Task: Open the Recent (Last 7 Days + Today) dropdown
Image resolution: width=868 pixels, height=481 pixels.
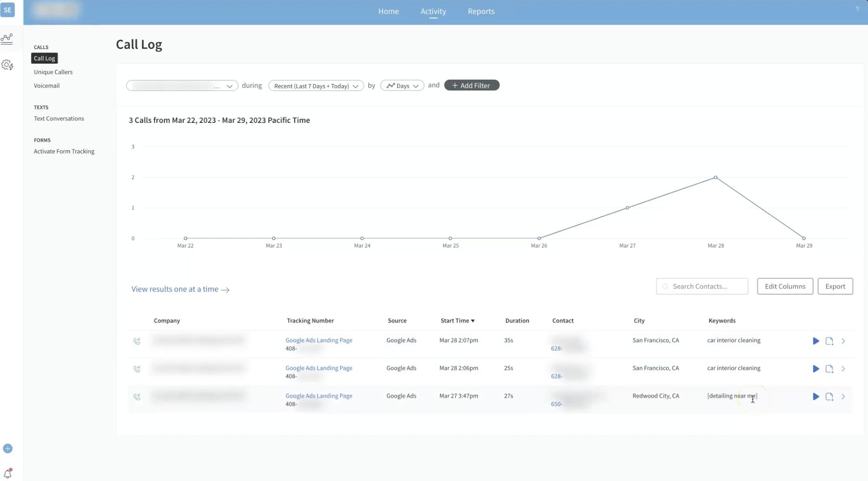Action: tap(316, 86)
